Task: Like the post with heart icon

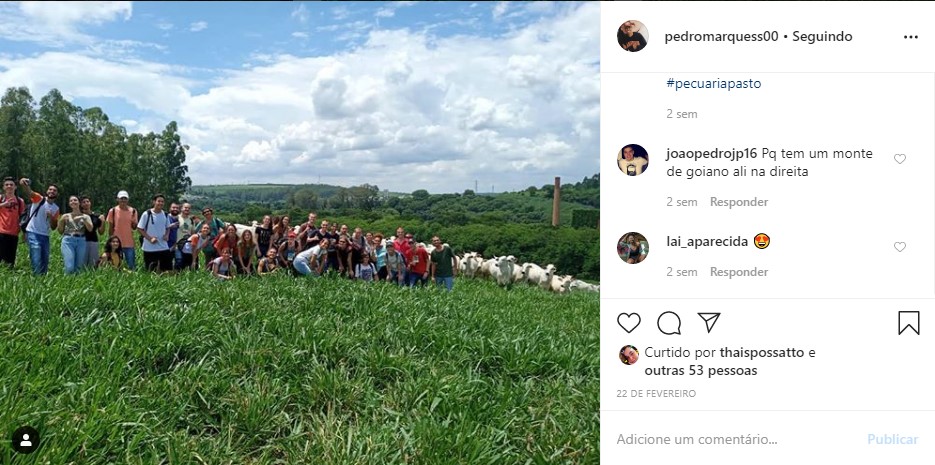Action: (x=629, y=323)
